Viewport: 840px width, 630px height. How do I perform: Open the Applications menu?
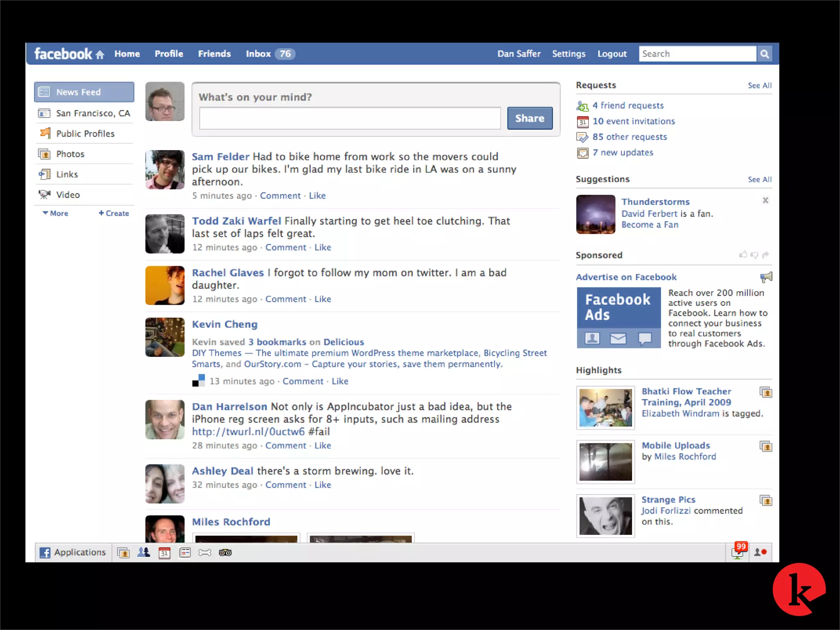point(73,552)
